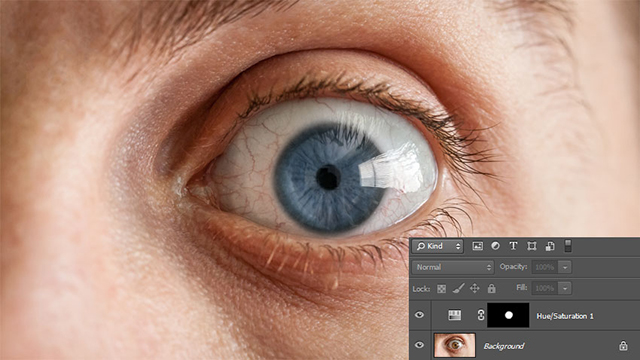
Task: Click the Background layer eye thumbnail
Action: (455, 345)
